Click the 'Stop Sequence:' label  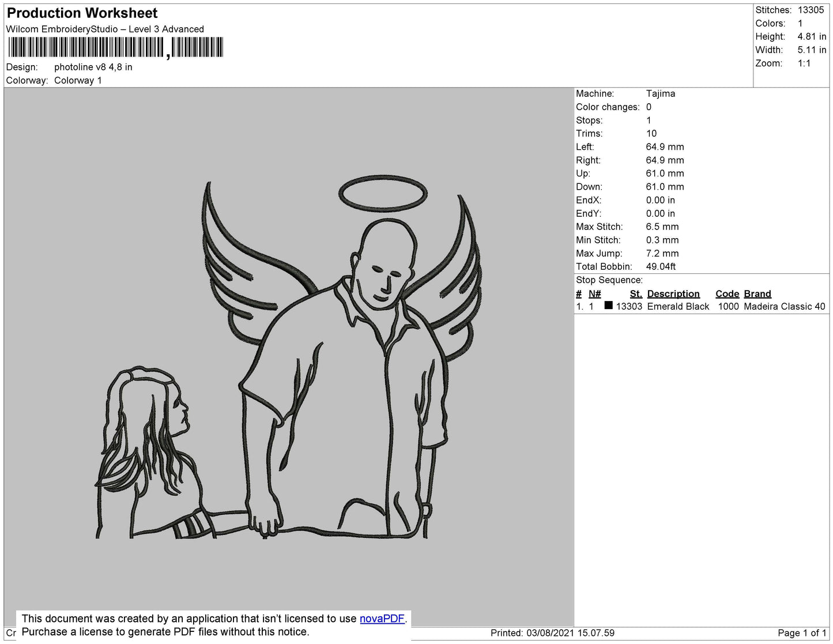tap(609, 280)
